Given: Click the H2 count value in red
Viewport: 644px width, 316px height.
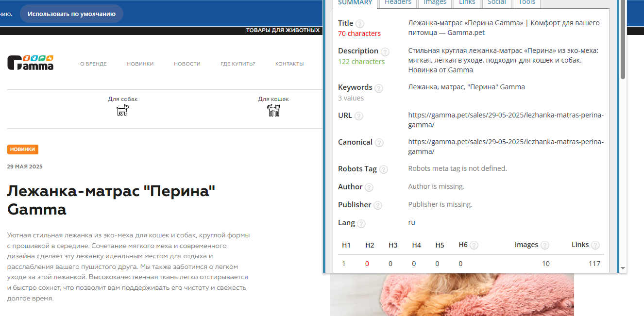Looking at the screenshot, I should pyautogui.click(x=367, y=264).
